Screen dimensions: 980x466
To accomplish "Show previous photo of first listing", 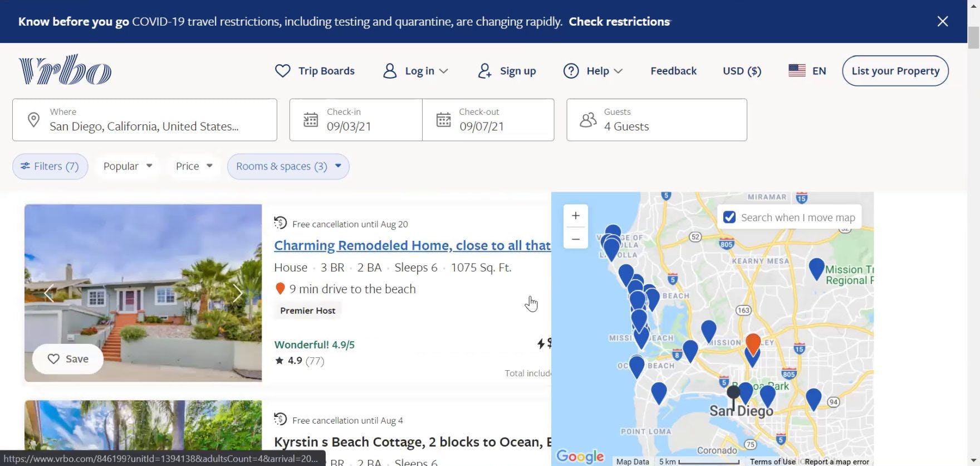I will 49,293.
